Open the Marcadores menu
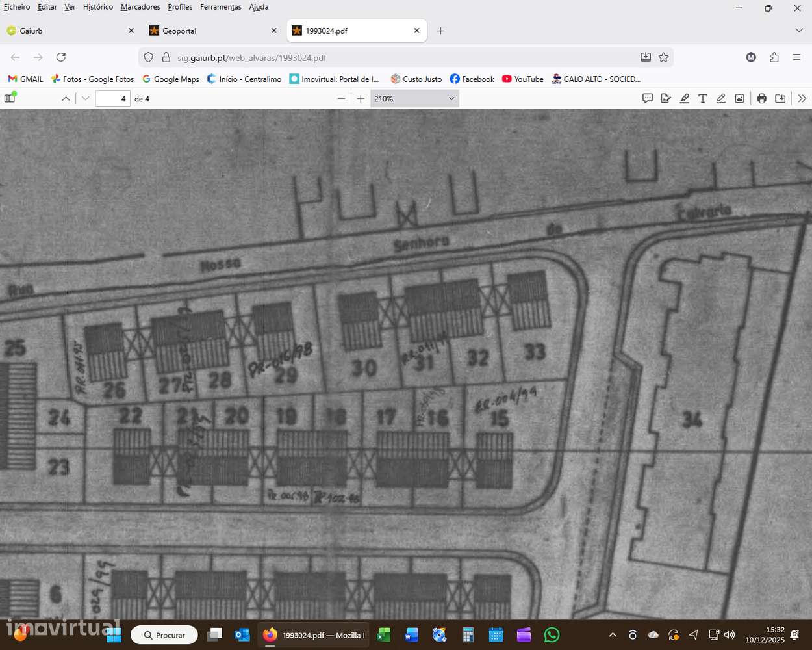This screenshot has height=650, width=812. click(x=140, y=7)
